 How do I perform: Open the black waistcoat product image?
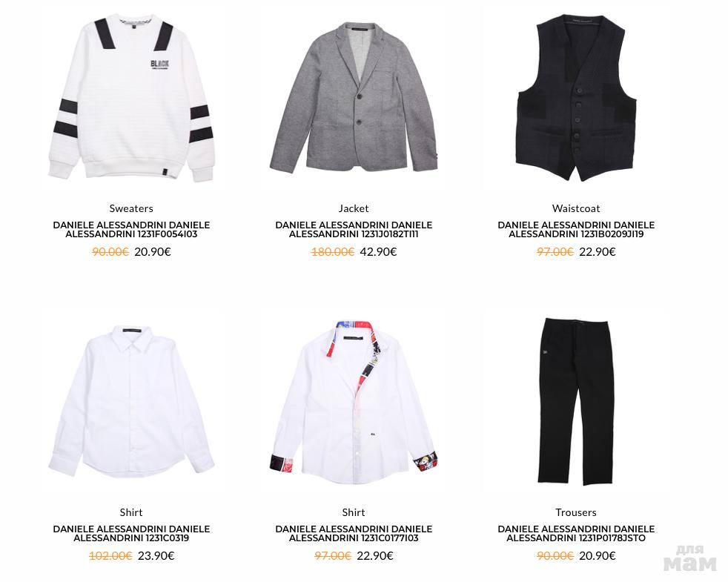pos(576,97)
